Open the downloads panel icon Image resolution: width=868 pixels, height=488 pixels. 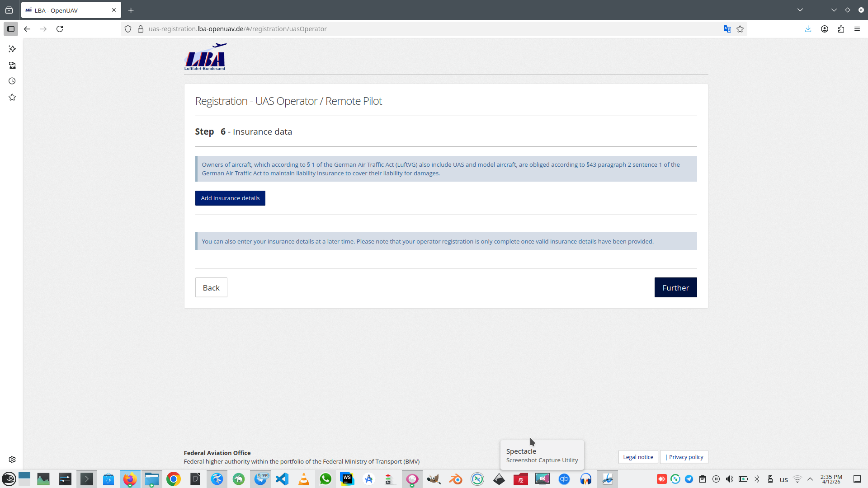[x=808, y=29]
